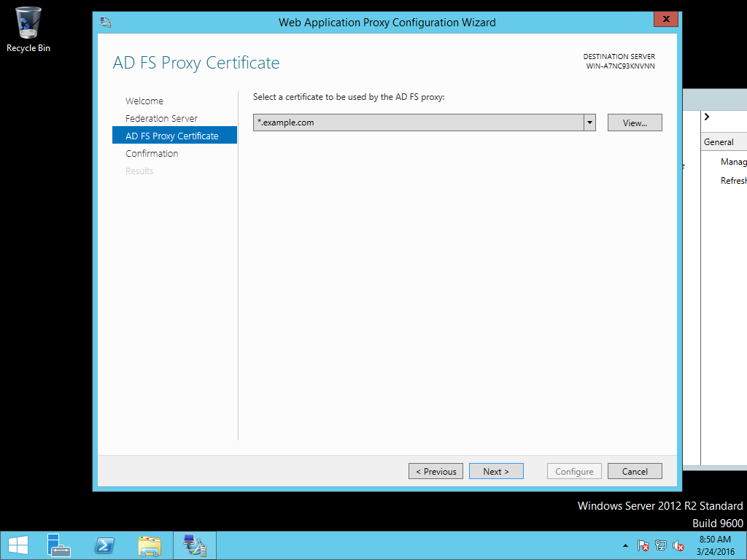Expand chevron in background window pane
Screen dimensions: 747x560
(707, 117)
